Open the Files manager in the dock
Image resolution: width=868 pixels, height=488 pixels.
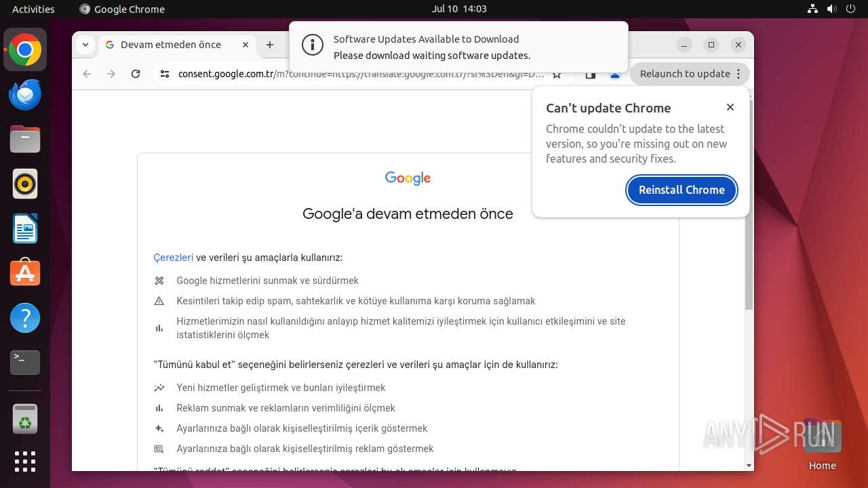click(25, 140)
